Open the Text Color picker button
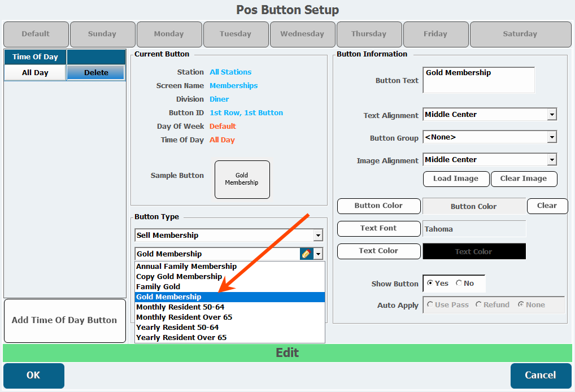The height and width of the screenshot is (392, 575). [x=379, y=251]
